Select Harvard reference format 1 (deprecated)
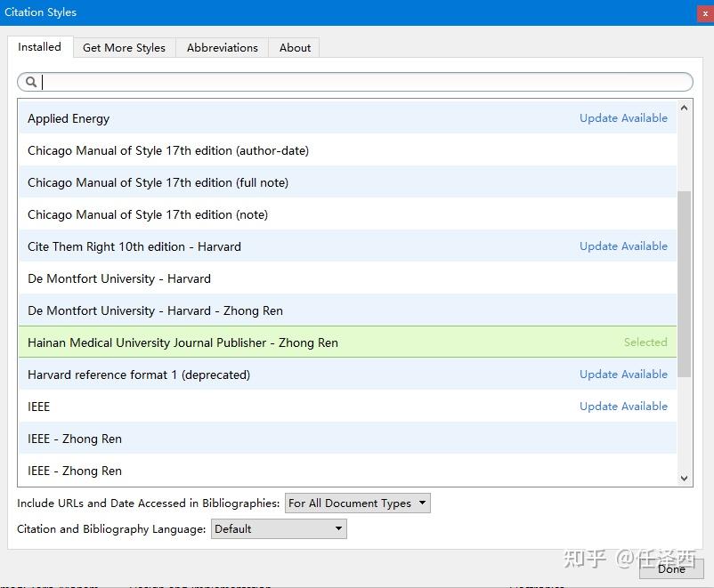 [x=347, y=375]
